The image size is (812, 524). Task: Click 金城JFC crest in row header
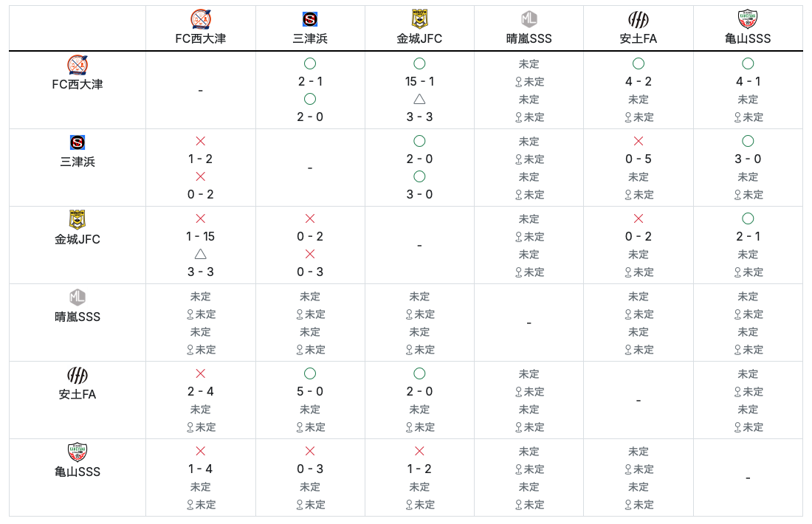[x=78, y=219]
